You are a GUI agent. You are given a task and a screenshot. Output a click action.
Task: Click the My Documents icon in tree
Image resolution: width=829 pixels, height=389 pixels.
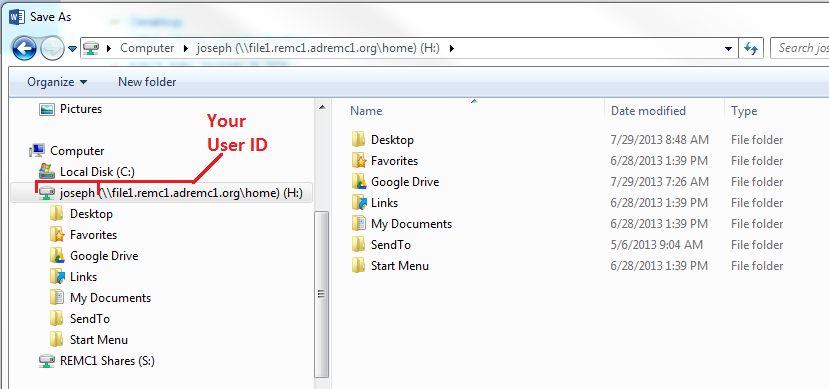point(57,298)
